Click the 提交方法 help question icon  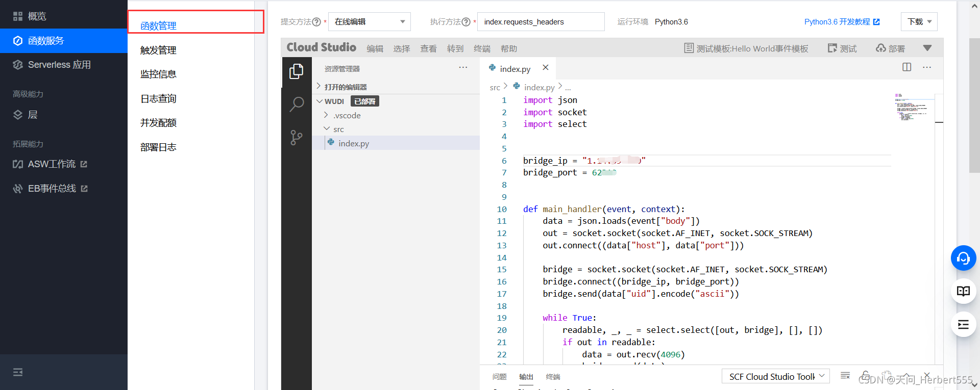[316, 22]
